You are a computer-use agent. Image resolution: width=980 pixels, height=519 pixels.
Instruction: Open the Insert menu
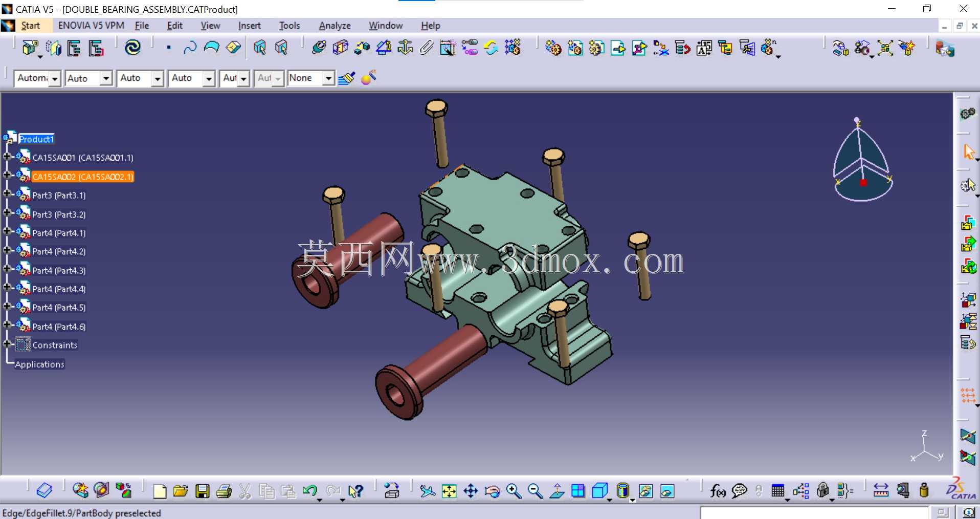[249, 26]
